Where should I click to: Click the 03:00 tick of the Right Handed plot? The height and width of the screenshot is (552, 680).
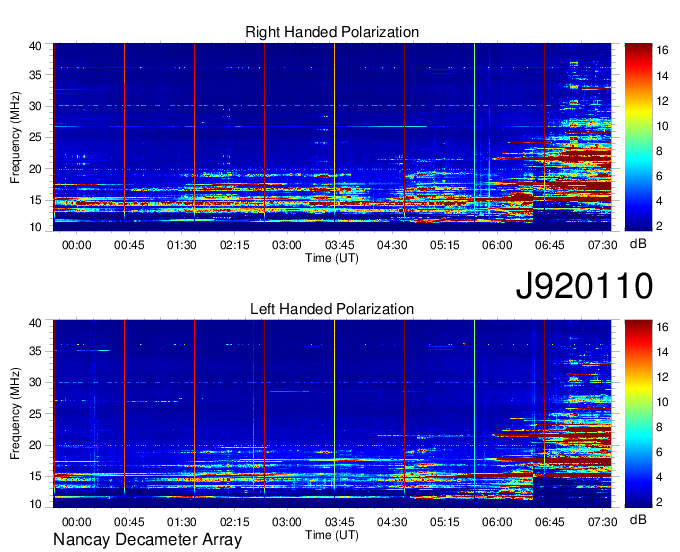(x=287, y=245)
